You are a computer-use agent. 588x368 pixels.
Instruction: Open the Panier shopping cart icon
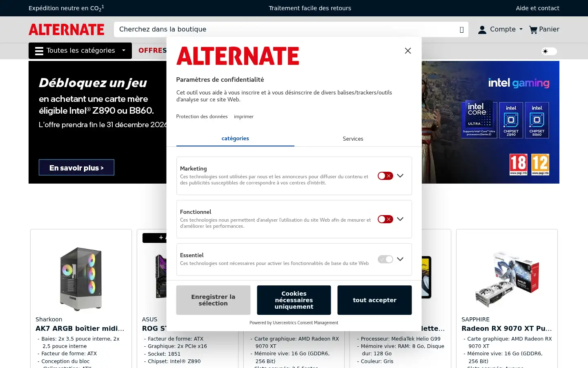tap(544, 29)
